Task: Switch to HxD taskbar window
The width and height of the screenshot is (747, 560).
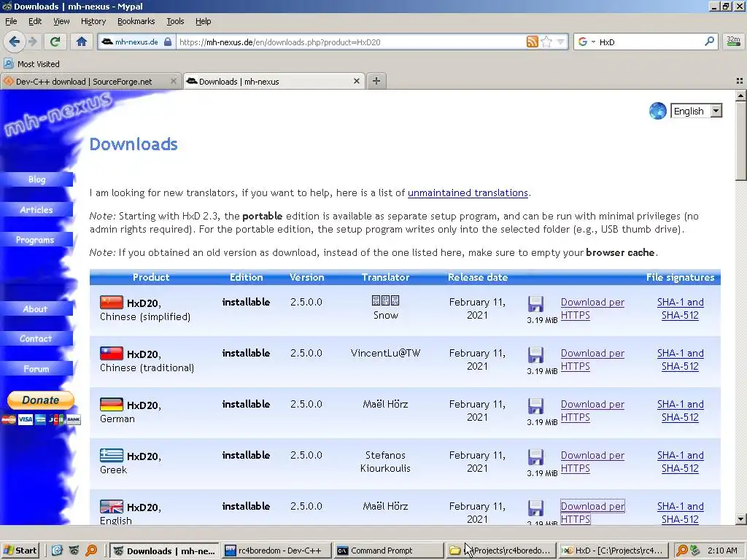Action: pyautogui.click(x=613, y=551)
